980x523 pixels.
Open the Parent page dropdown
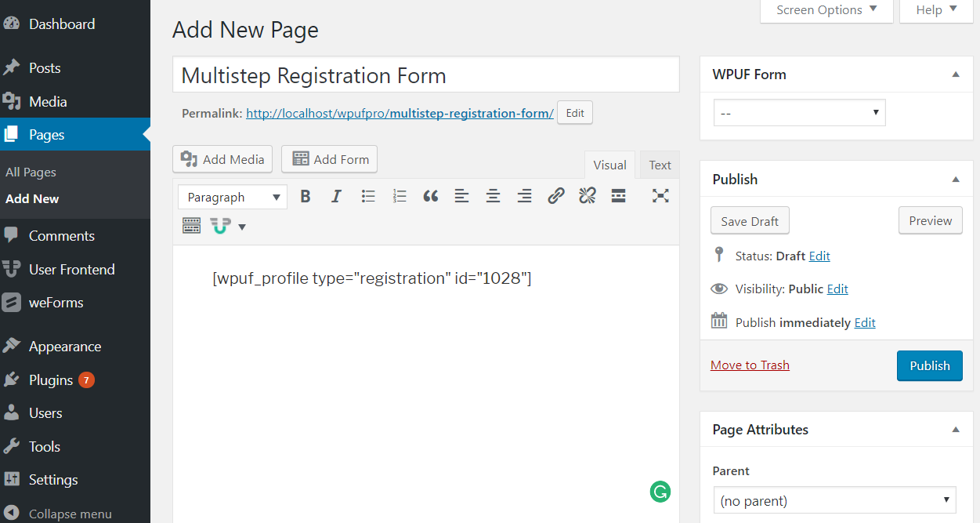[834, 500]
